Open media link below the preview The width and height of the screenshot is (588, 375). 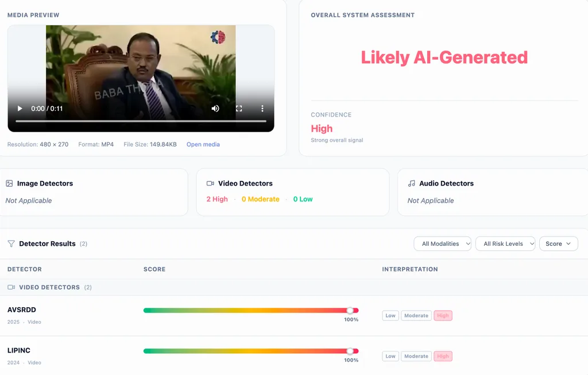coord(203,144)
